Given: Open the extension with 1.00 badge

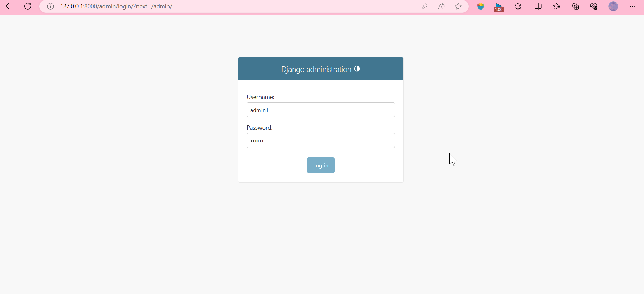Looking at the screenshot, I should (499, 7).
